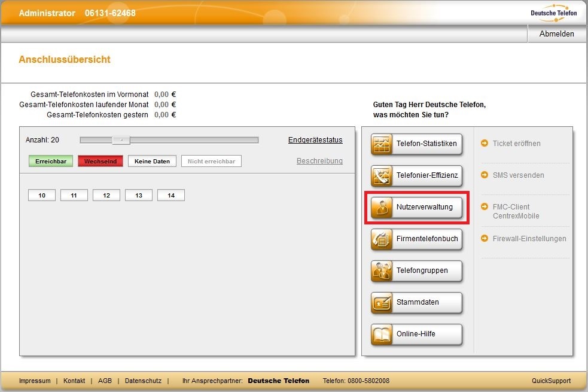Open the Endgerätestatus link

pos(315,140)
